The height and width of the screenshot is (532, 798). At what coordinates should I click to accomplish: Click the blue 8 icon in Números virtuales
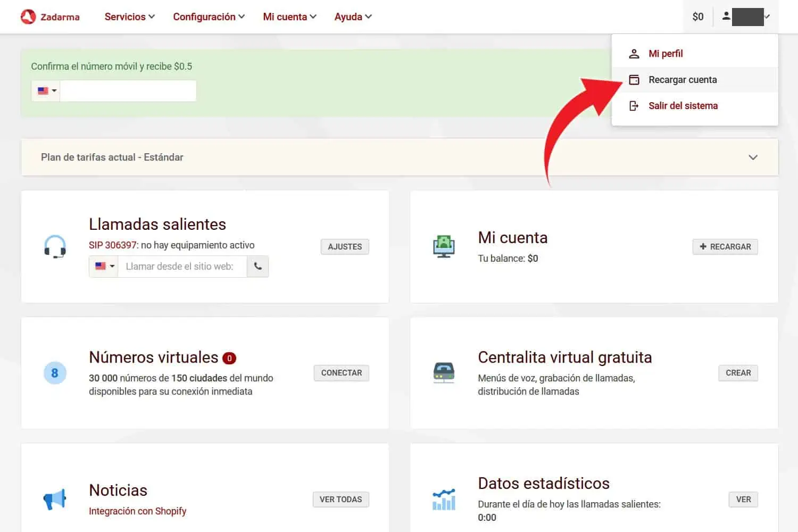[55, 373]
